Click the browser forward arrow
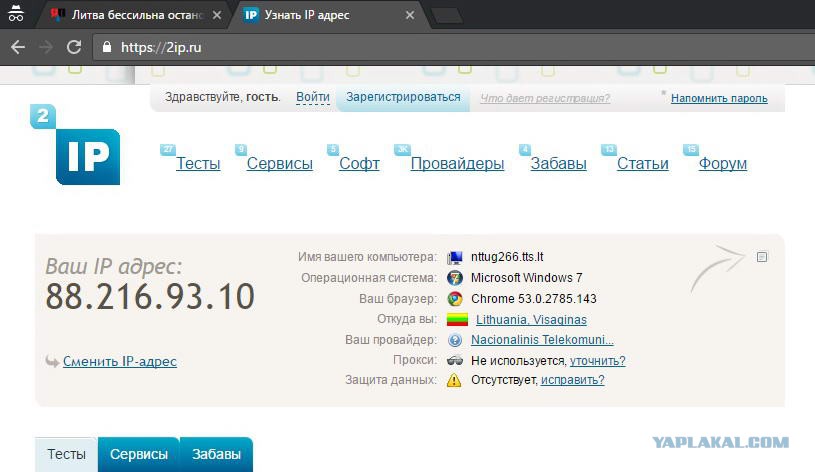Viewport: 815px width, 472px height. pos(46,47)
